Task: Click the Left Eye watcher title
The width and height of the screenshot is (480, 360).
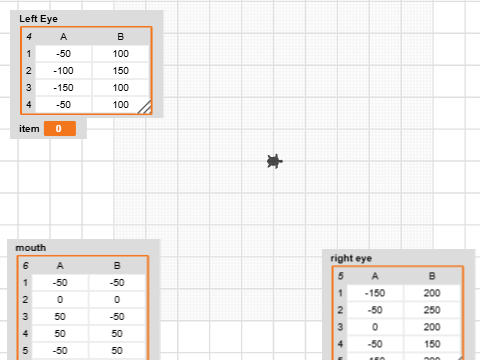Action: pos(38,19)
